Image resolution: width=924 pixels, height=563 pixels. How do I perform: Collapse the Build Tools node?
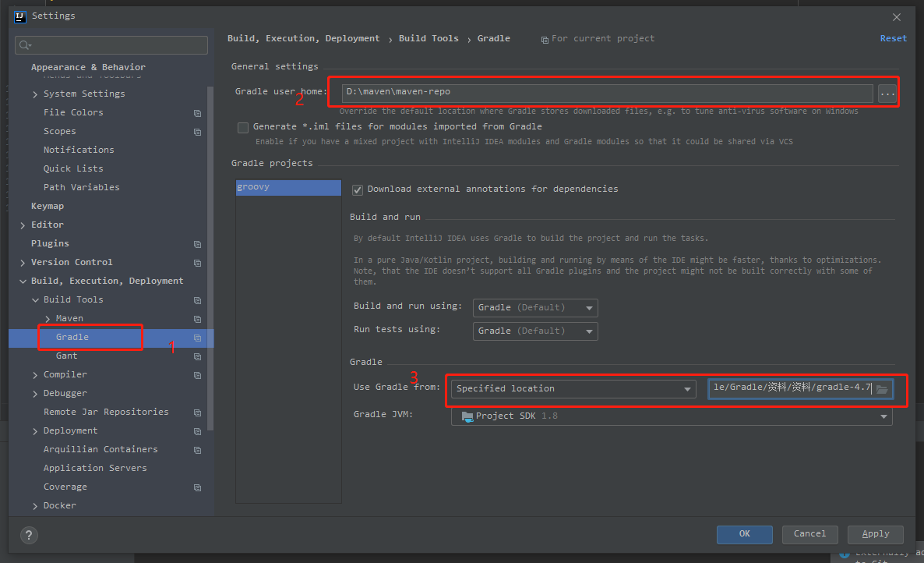click(x=35, y=300)
